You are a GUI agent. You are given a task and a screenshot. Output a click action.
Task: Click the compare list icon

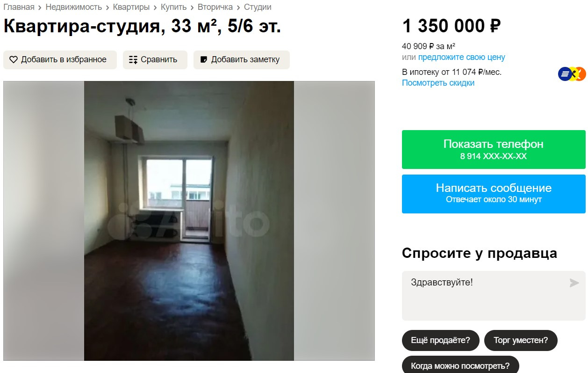coord(133,60)
